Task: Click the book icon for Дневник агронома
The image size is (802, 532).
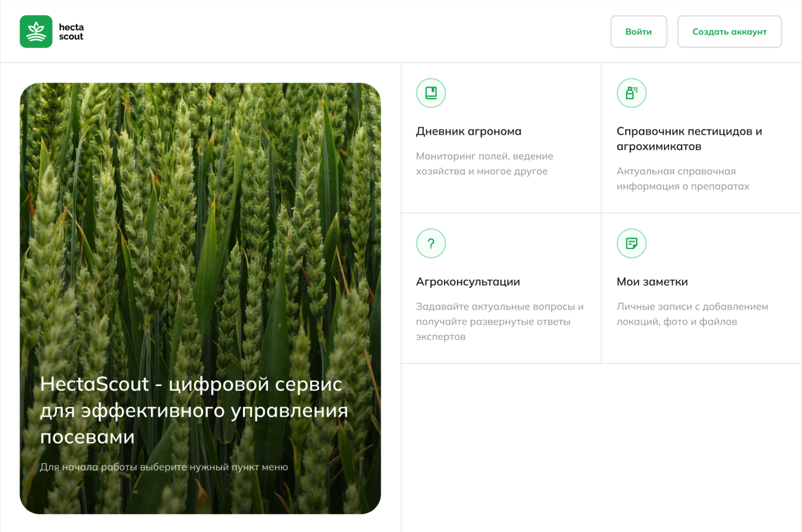Action: click(x=431, y=93)
